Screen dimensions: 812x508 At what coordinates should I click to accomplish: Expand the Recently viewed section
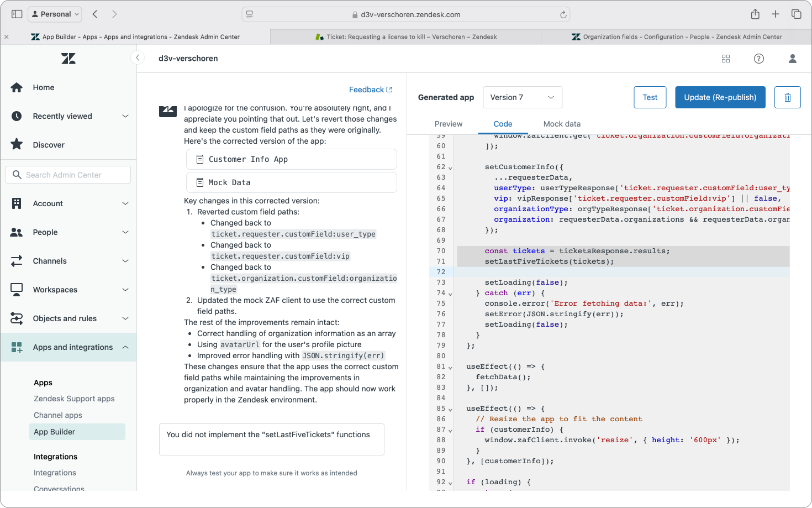125,116
